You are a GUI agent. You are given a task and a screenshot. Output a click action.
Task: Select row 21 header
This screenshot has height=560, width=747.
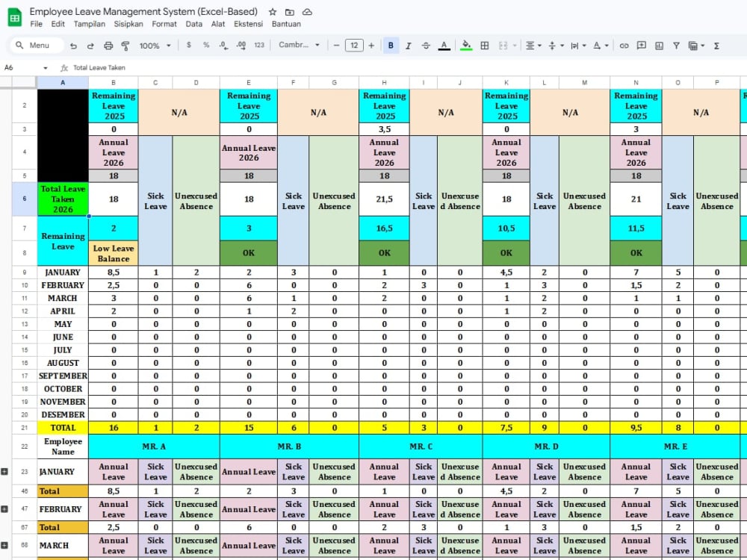(x=25, y=428)
